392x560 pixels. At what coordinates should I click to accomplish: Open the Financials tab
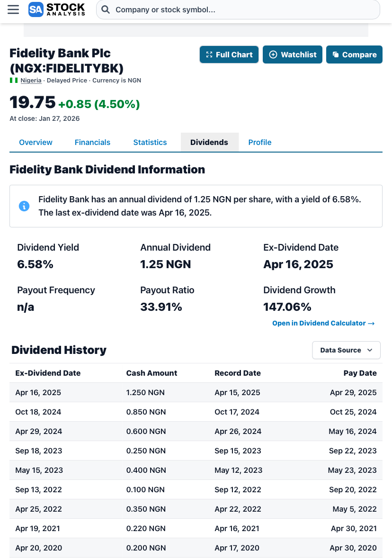(92, 142)
